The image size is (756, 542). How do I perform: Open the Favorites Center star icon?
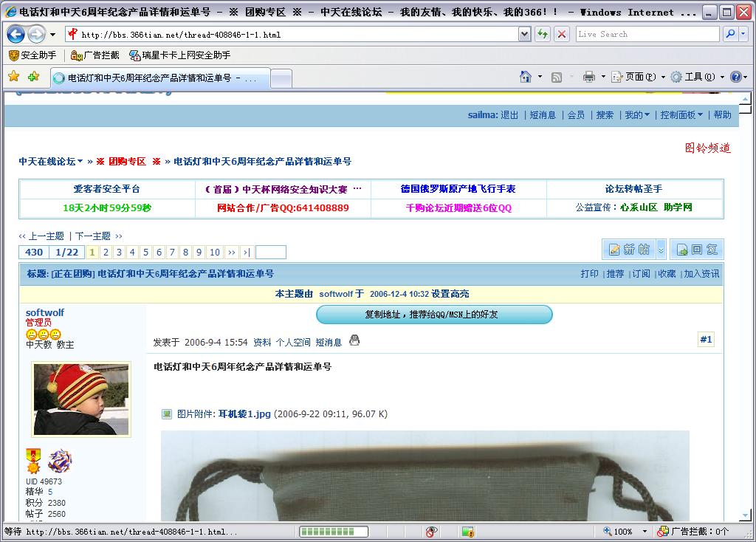(13, 77)
